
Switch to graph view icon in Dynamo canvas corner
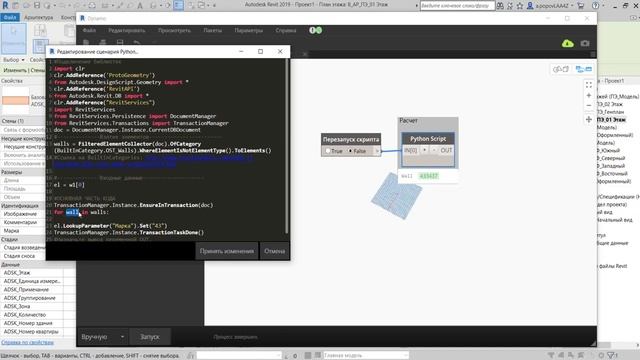click(x=584, y=69)
